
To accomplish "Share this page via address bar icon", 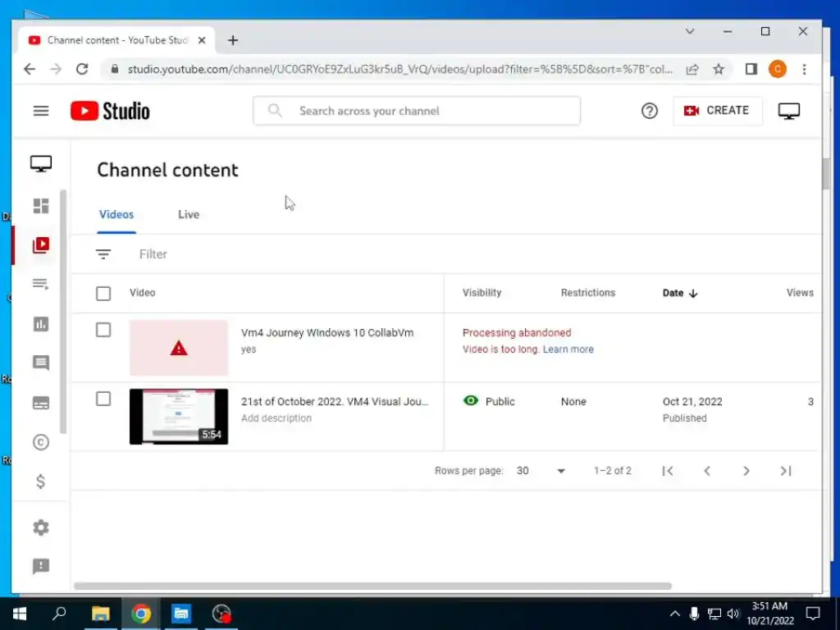I will click(x=692, y=69).
